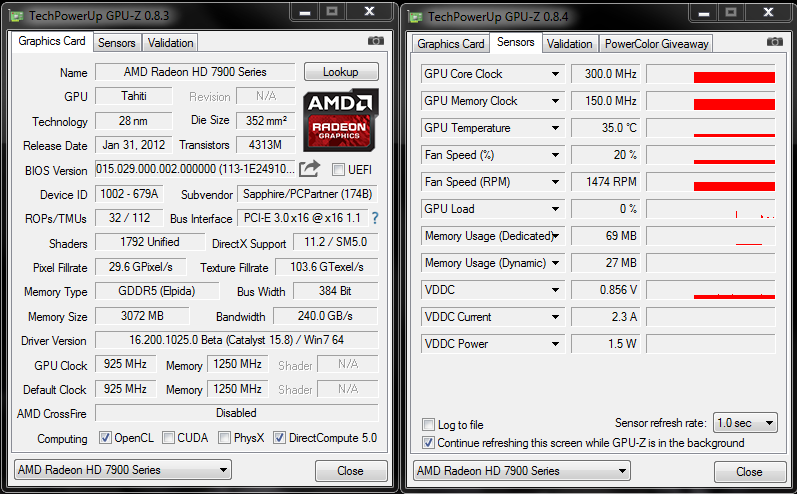Click the Bus Interface question mark help icon

[375, 218]
